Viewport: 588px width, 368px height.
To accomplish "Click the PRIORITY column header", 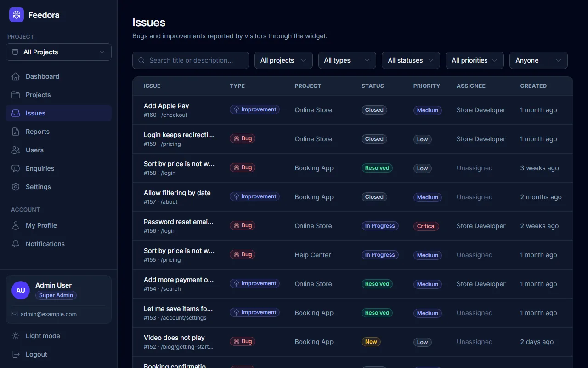I will click(x=427, y=86).
